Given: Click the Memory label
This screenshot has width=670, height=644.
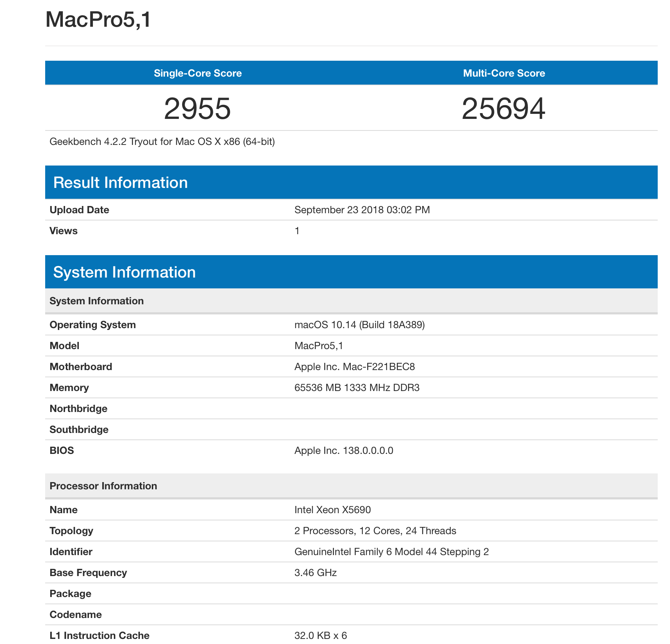Looking at the screenshot, I should click(x=69, y=388).
